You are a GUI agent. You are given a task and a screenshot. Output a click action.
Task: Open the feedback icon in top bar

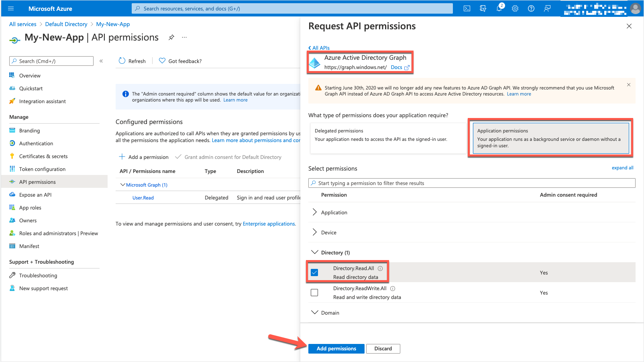click(547, 8)
